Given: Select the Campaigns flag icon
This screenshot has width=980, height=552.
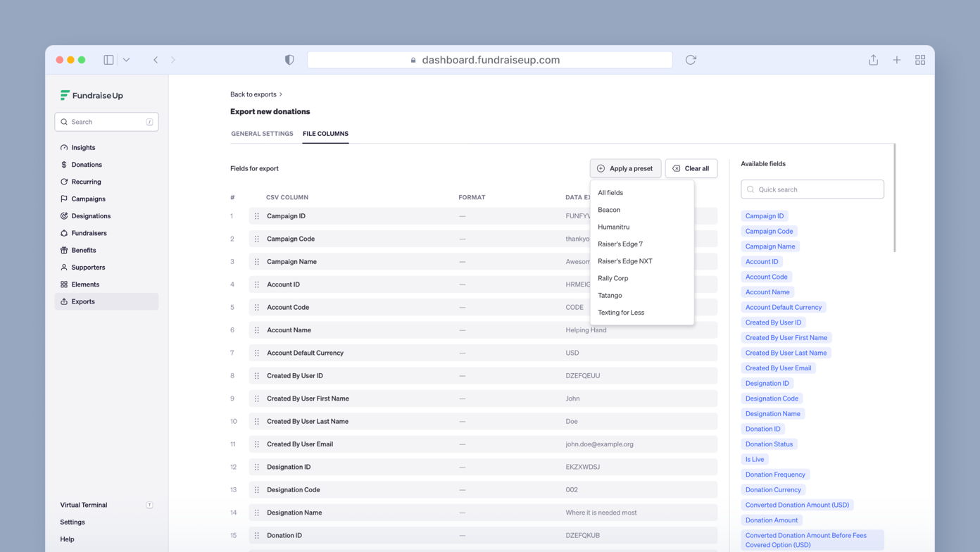Looking at the screenshot, I should pyautogui.click(x=64, y=199).
